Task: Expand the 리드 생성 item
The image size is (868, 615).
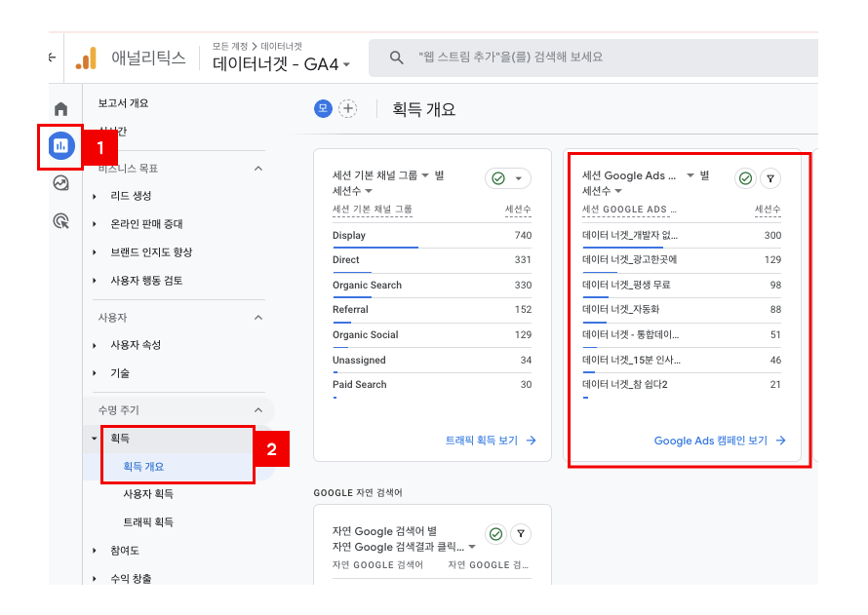Action: pyautogui.click(x=95, y=196)
